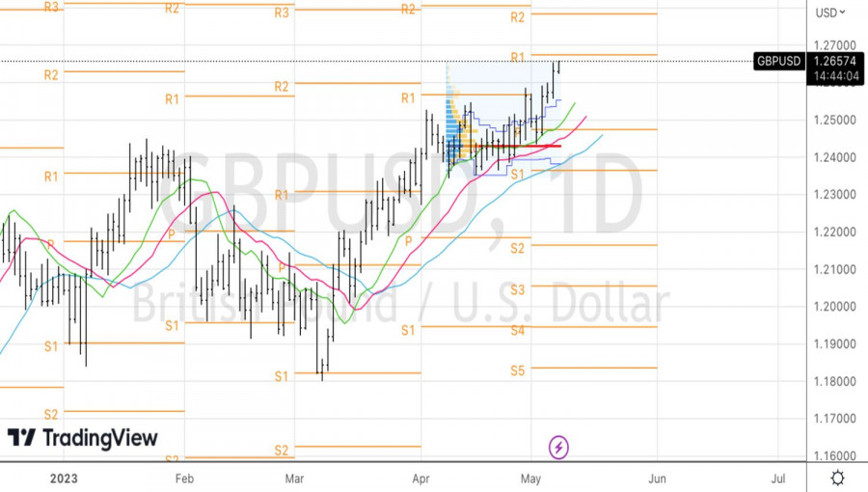Open the TradingView logo link

[x=83, y=438]
